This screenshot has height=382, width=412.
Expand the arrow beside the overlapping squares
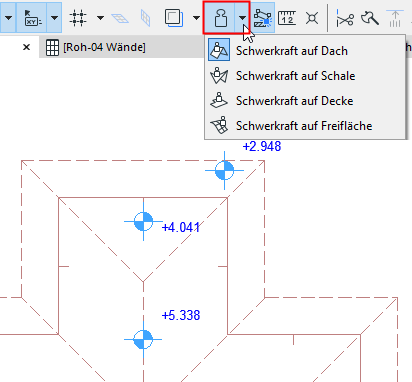pyautogui.click(x=196, y=18)
